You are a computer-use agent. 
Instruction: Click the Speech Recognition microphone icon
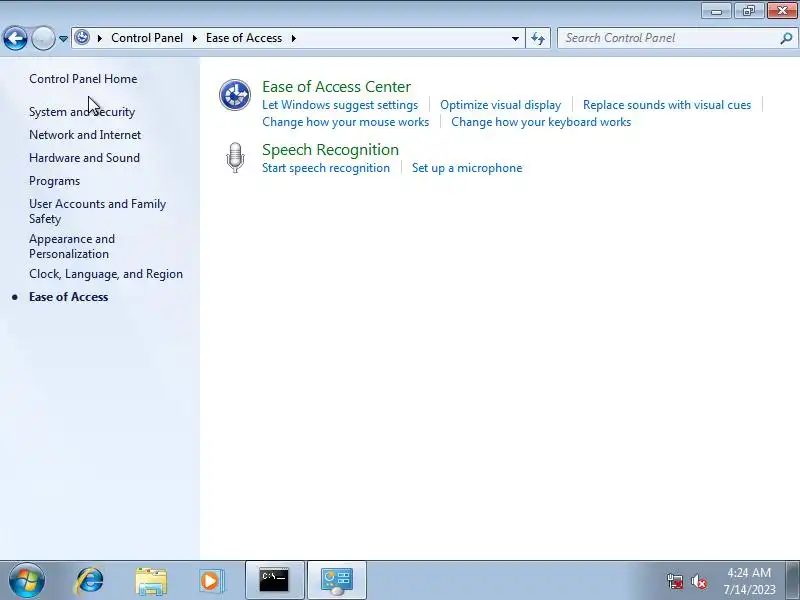click(235, 158)
